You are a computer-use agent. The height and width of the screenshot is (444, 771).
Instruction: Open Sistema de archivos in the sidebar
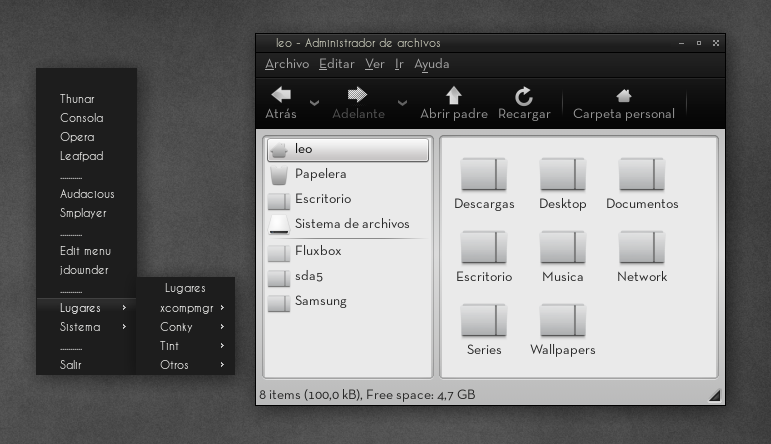[348, 224]
